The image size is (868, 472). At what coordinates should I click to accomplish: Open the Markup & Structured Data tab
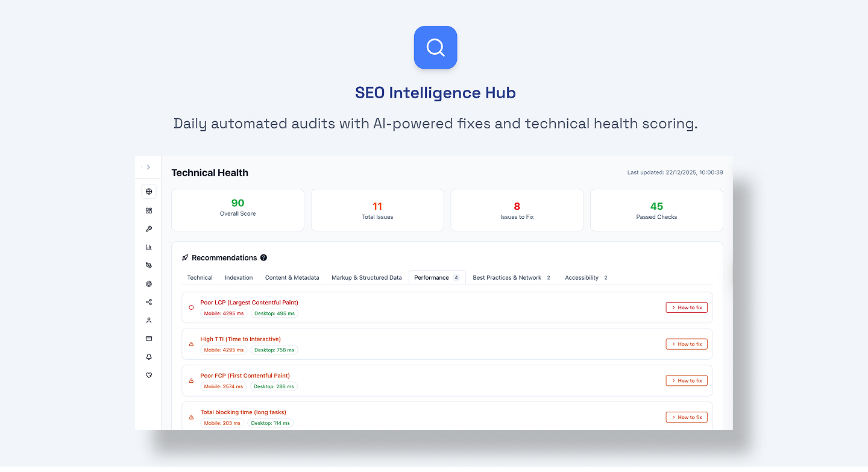366,277
